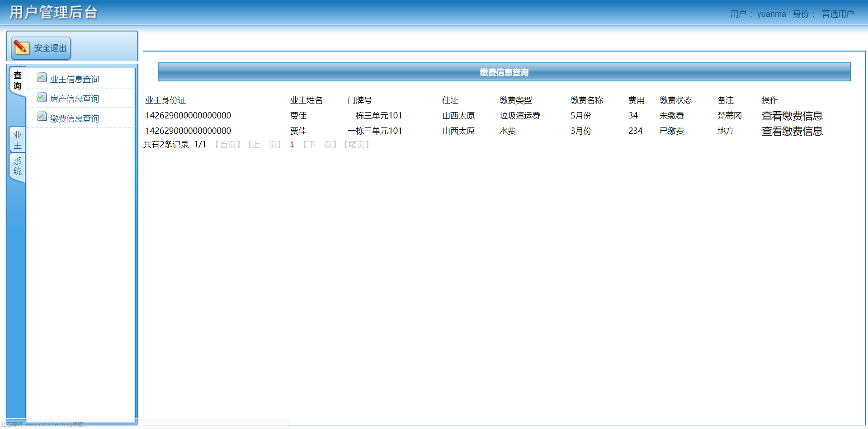
Task: Go to 首页 in pagination
Action: (227, 144)
